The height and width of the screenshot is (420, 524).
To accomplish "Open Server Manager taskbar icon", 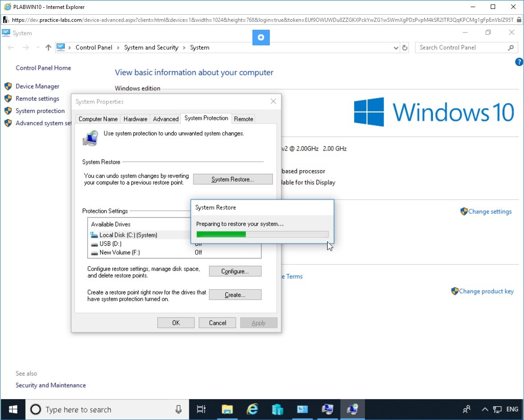I will 277,409.
